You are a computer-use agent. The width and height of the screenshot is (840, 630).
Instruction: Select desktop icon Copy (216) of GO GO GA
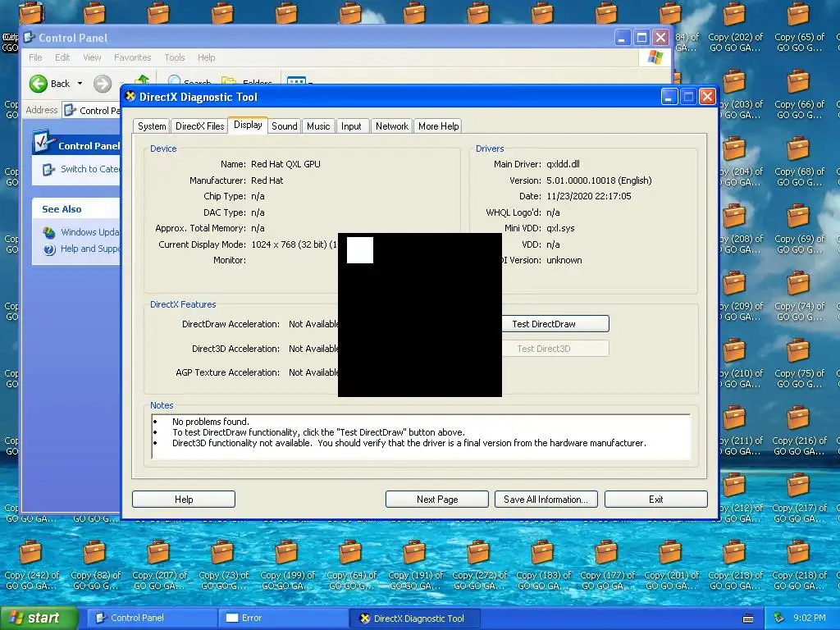pos(799,431)
